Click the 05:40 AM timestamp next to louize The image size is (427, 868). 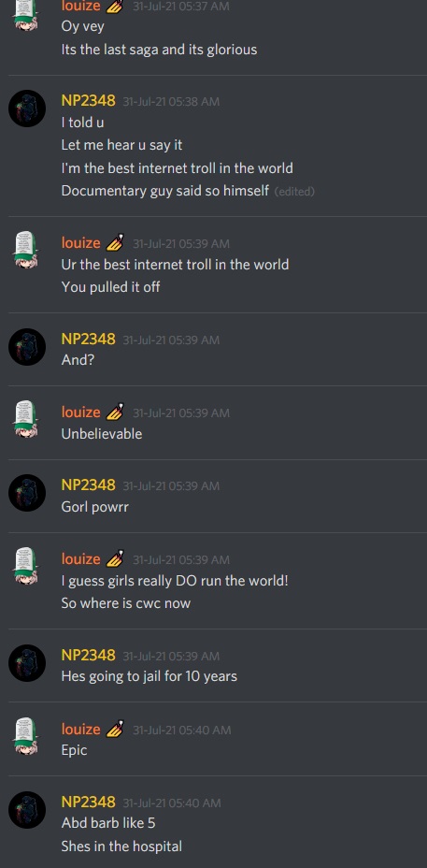[181, 731]
